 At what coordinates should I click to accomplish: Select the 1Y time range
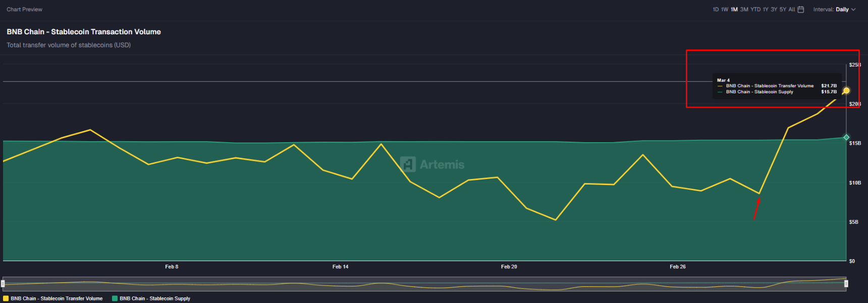coord(766,10)
